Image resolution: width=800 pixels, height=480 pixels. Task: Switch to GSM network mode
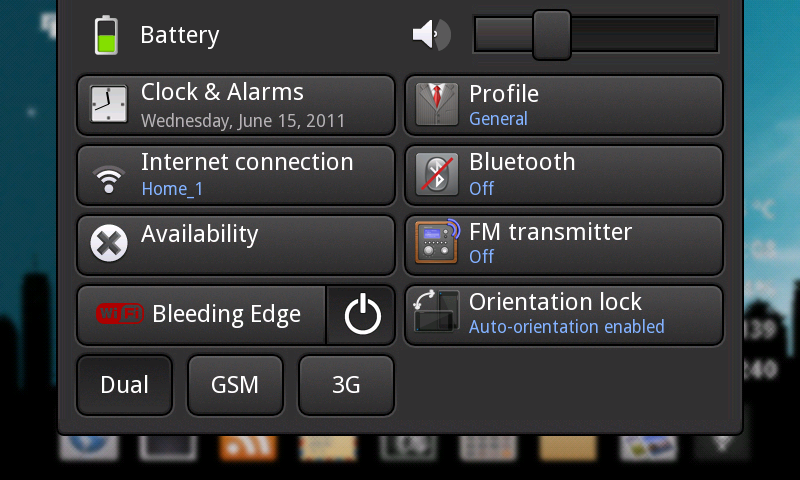coord(235,385)
